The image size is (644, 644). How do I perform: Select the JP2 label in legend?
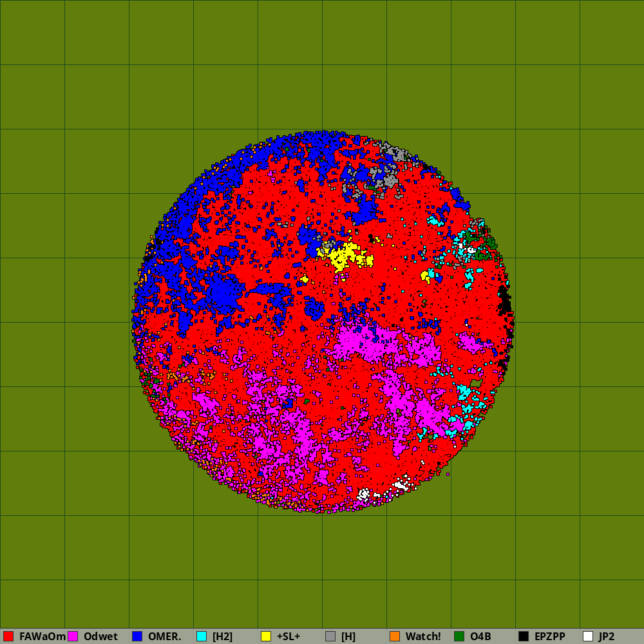(607, 636)
